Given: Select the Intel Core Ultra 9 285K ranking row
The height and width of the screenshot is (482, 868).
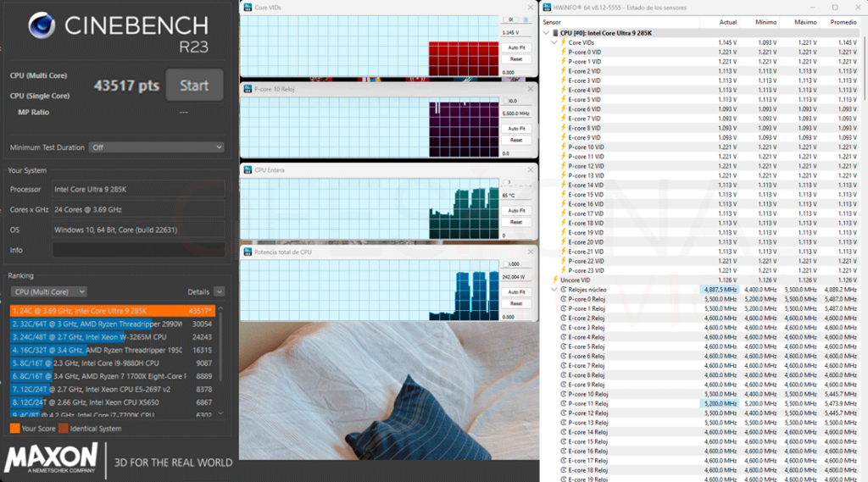Looking at the screenshot, I should tap(113, 311).
